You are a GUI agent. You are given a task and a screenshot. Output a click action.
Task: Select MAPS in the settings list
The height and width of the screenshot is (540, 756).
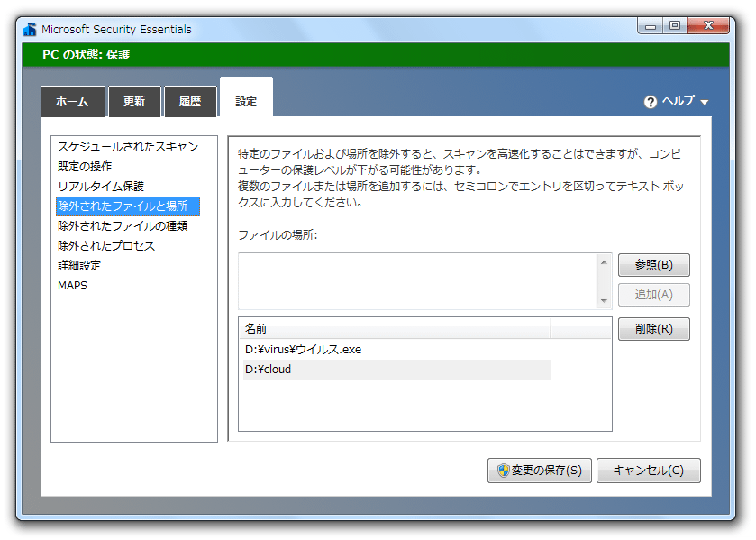point(72,285)
